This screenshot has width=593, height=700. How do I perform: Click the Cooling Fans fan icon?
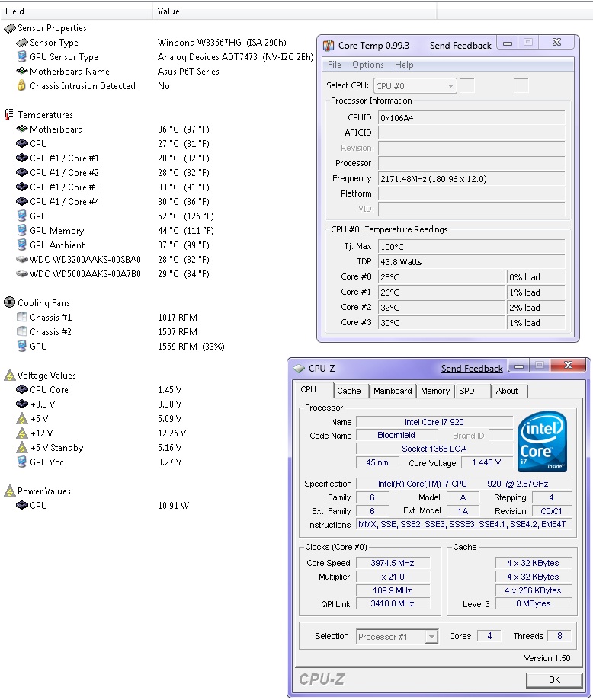coord(9,302)
